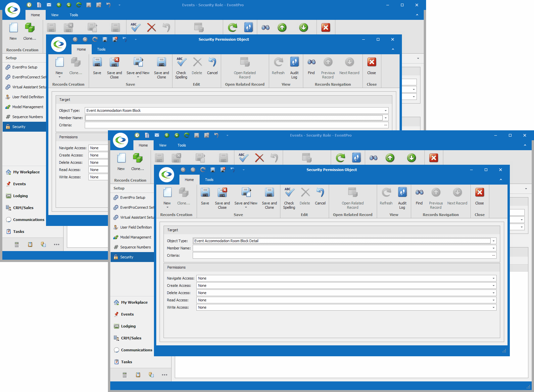Click Cancel in back permission window ribbon
The height and width of the screenshot is (392, 534).
point(212,66)
